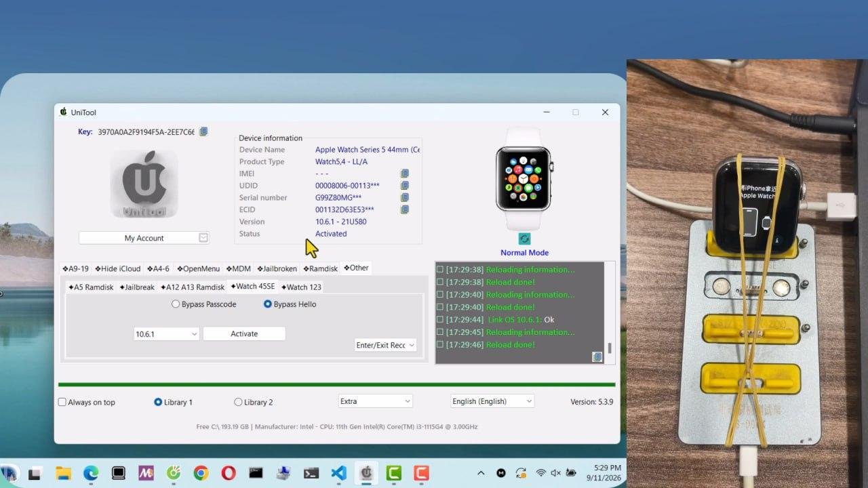
Task: Show hidden system tray icons
Action: point(481,473)
